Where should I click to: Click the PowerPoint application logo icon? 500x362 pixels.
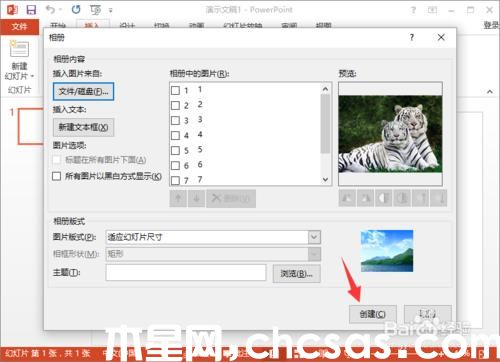(x=12, y=9)
